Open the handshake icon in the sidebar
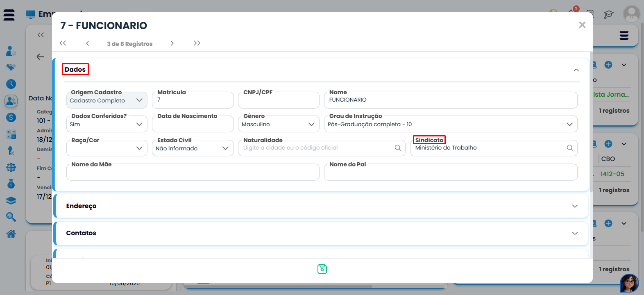644x295 pixels. (x=11, y=67)
